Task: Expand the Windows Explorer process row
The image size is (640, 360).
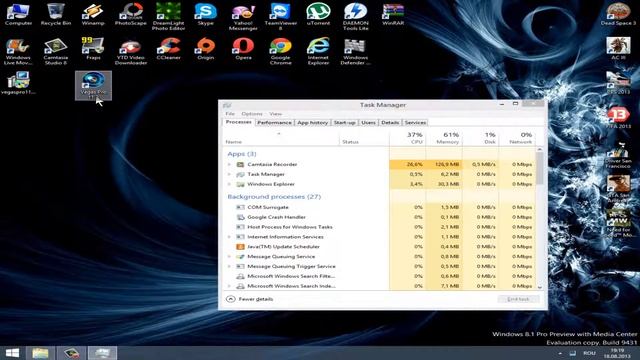Action: [229, 184]
